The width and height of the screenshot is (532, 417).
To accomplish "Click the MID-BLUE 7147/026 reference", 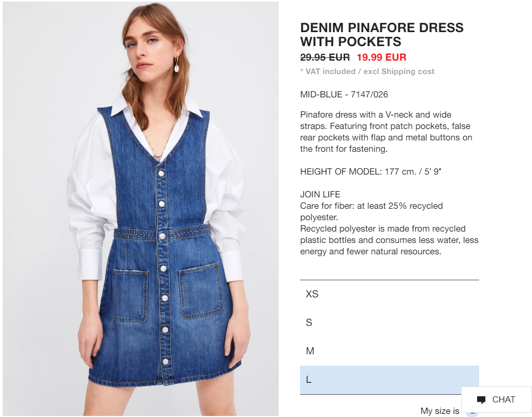I will coord(343,94).
